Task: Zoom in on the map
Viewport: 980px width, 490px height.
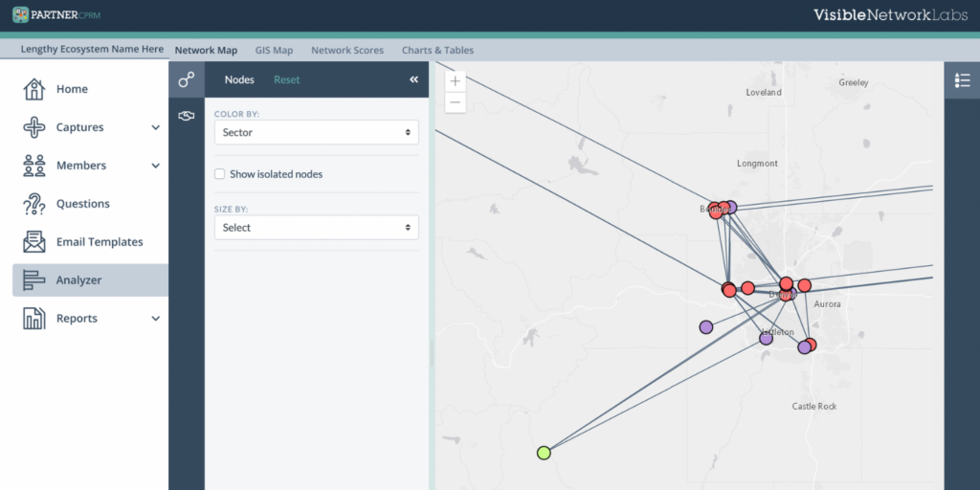Action: pyautogui.click(x=455, y=81)
